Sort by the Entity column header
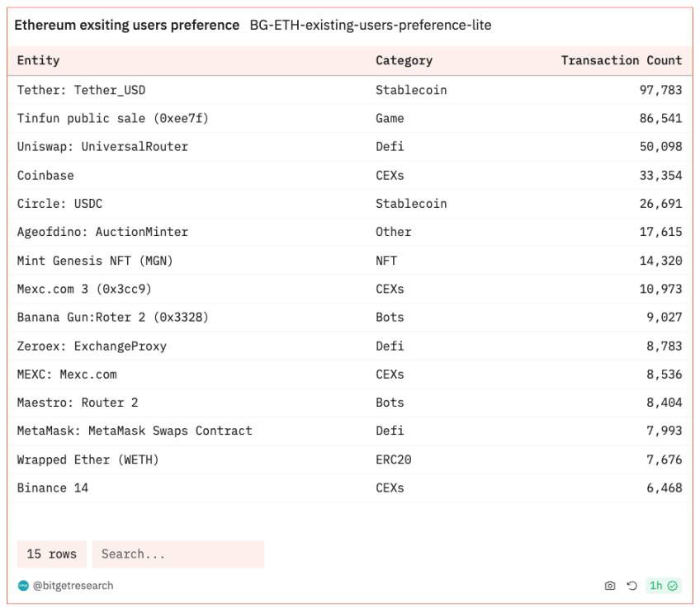The height and width of the screenshot is (613, 700). point(39,60)
